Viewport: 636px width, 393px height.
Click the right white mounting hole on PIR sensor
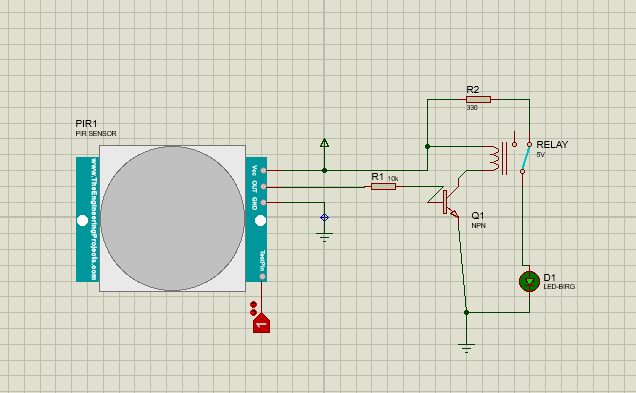tap(260, 220)
